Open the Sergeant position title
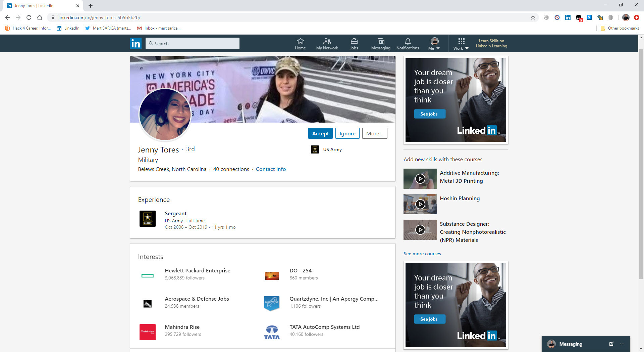Viewport: 644px width, 352px height. pos(175,213)
